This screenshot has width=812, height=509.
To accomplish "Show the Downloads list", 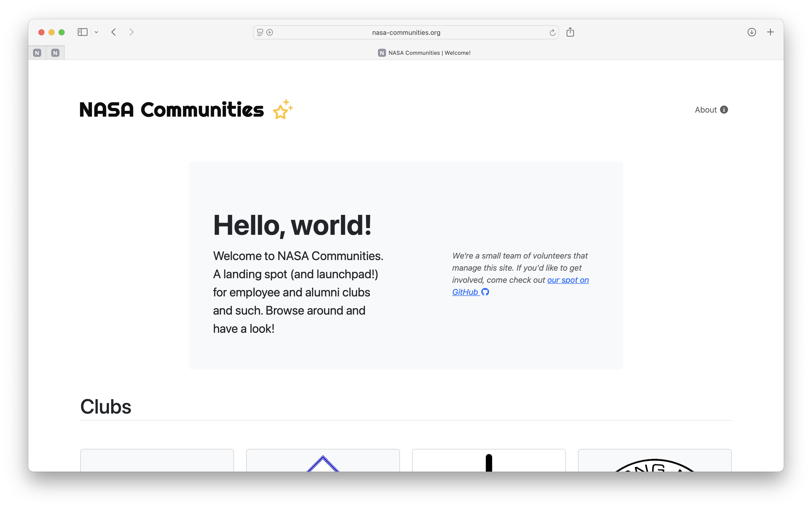I will tap(751, 32).
